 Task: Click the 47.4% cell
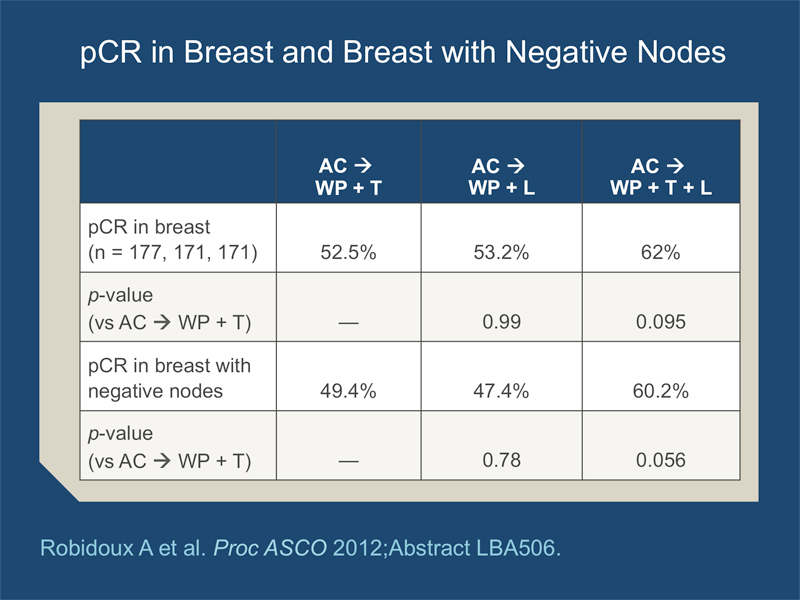(x=499, y=392)
